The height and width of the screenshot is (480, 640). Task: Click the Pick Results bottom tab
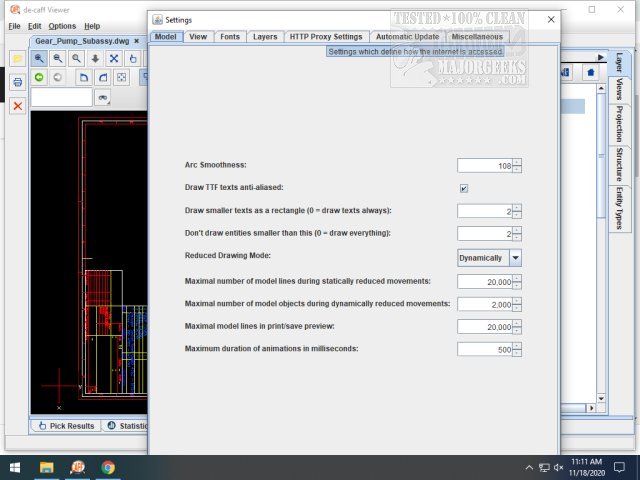(x=65, y=426)
